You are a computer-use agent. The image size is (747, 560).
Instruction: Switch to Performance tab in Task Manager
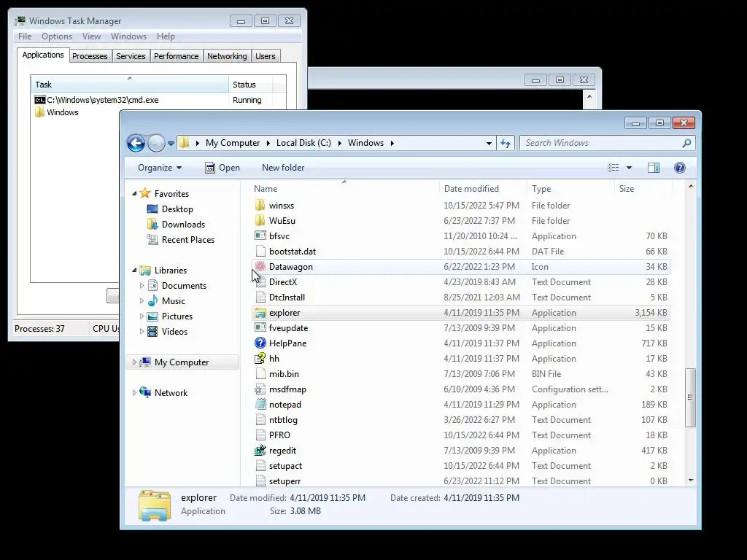176,56
